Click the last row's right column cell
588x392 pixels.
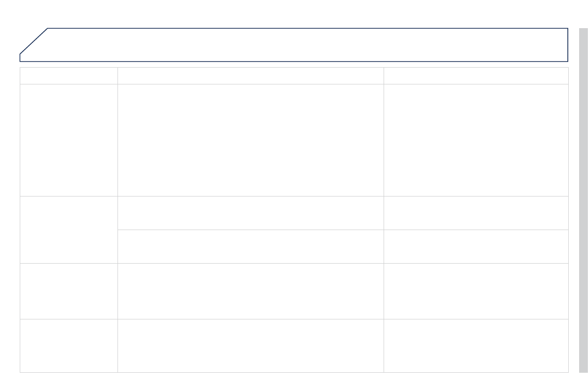click(x=475, y=346)
